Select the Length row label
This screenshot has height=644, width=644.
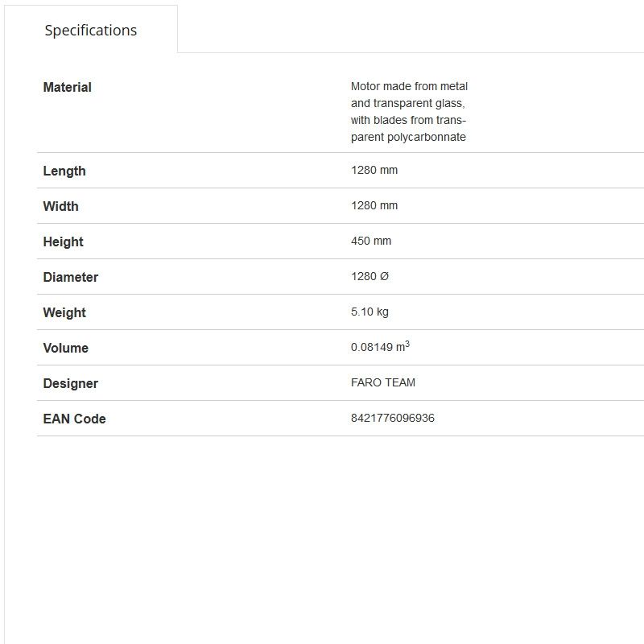(x=64, y=171)
